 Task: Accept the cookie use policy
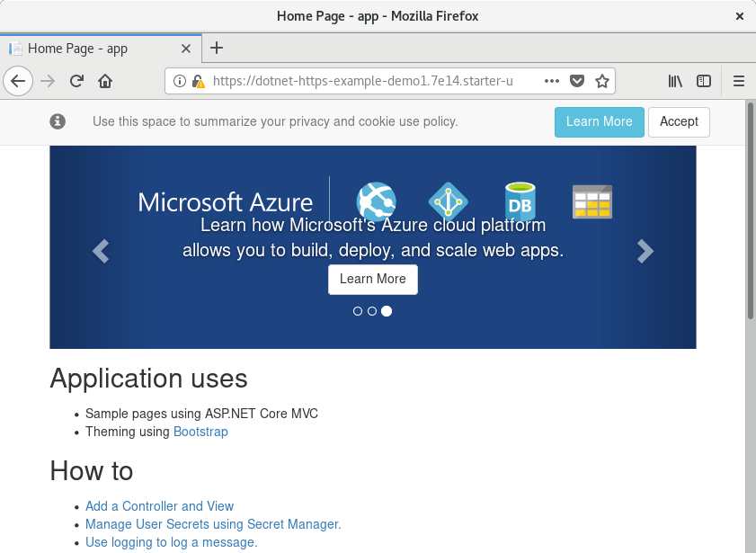click(x=679, y=121)
